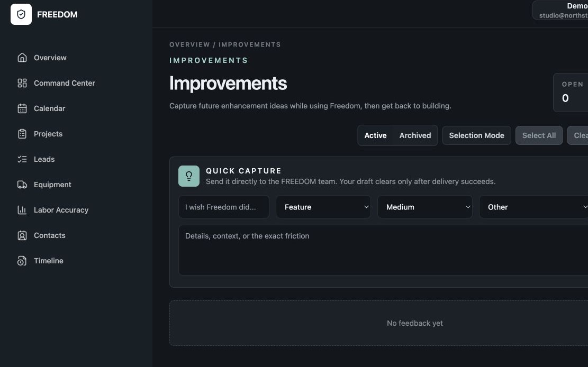
Task: Click the Details, context text area
Action: click(x=383, y=250)
